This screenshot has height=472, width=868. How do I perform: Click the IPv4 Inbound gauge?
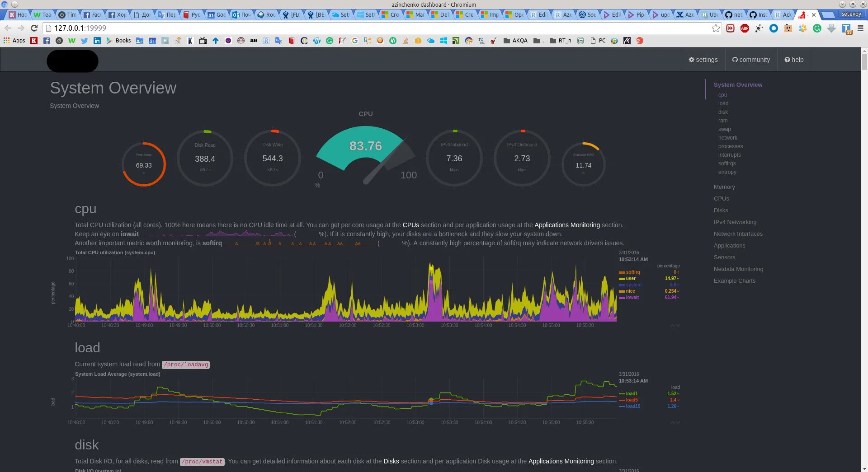tap(454, 158)
